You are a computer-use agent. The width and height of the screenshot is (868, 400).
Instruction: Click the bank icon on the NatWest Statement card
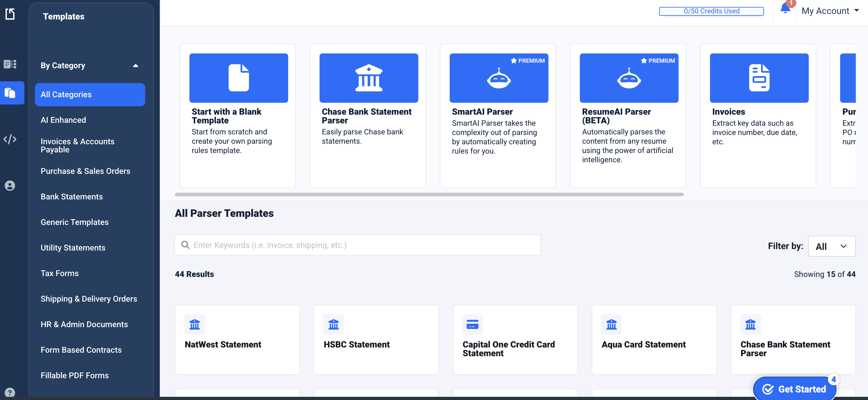click(195, 324)
